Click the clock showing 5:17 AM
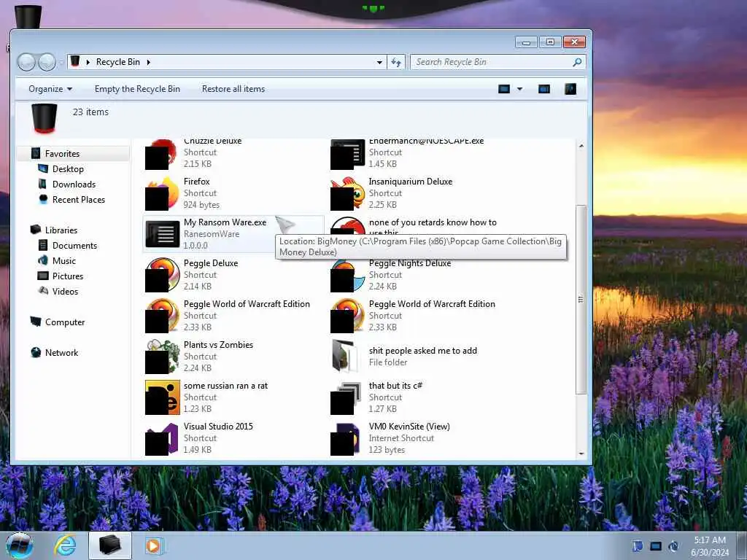 709,540
